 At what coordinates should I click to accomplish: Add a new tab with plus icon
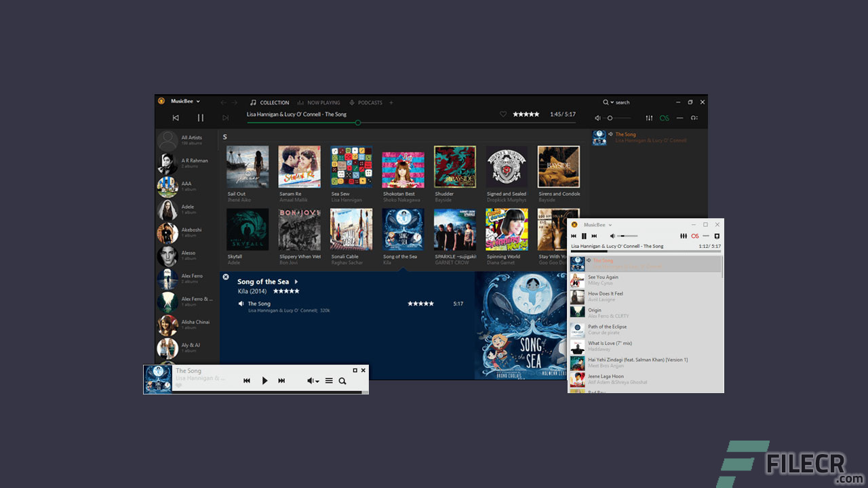pos(391,103)
